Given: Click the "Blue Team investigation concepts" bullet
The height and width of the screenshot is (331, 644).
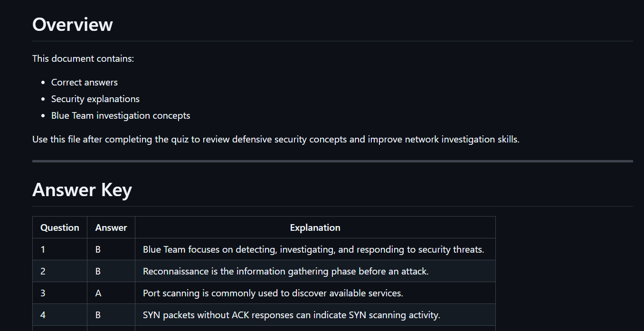Looking at the screenshot, I should tap(121, 115).
